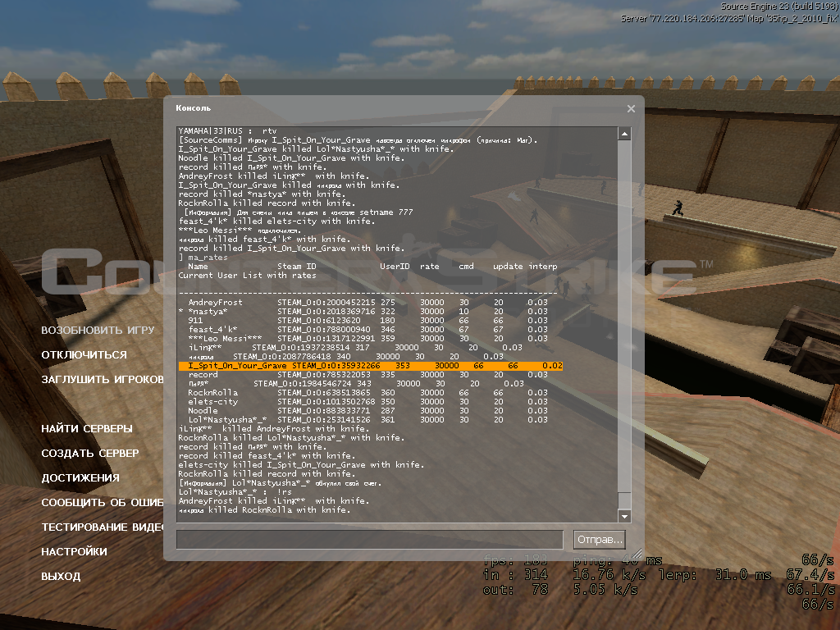The image size is (840, 630).
Task: Click the console scroll up arrow
Action: coord(624,134)
